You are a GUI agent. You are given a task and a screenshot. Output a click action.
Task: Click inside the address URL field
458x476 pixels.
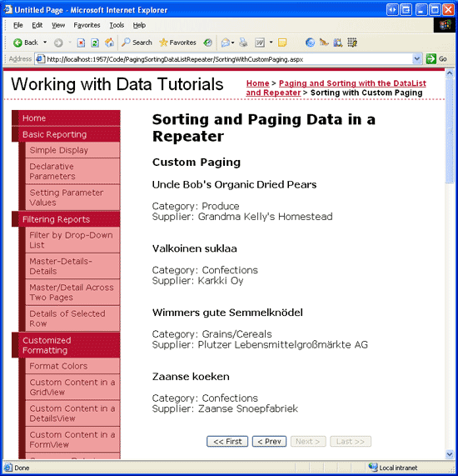[x=229, y=59]
